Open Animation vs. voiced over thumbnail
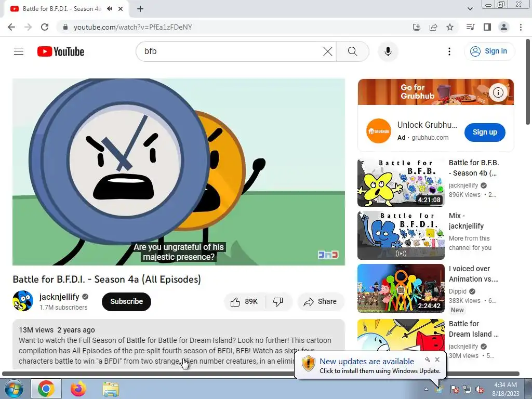The width and height of the screenshot is (532, 399). (401, 288)
